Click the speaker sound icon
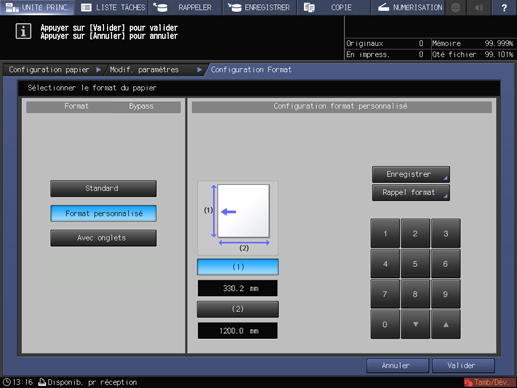Viewport: 517px width, 388px height. (x=479, y=7)
